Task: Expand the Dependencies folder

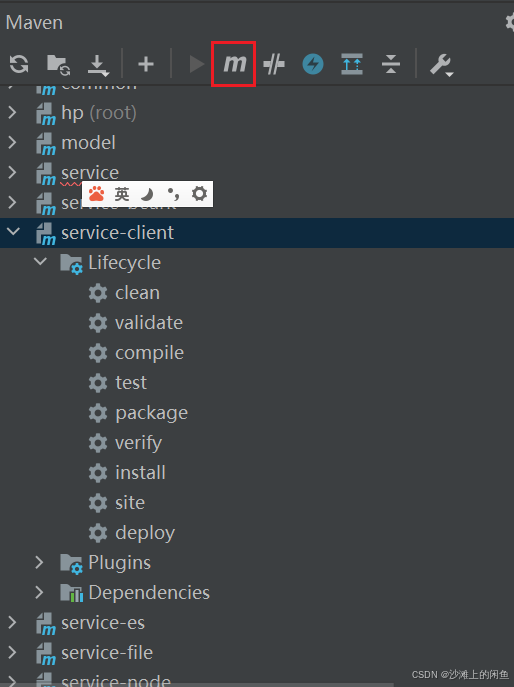Action: (x=39, y=592)
